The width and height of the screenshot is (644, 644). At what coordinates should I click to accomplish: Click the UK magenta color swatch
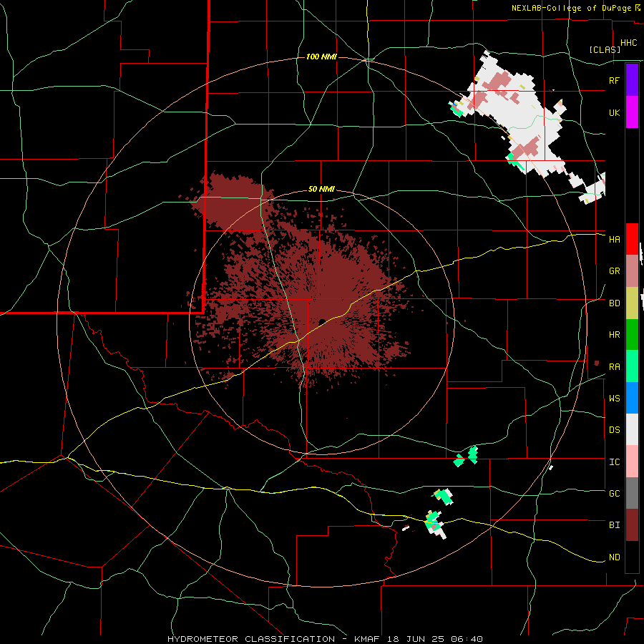[x=632, y=112]
